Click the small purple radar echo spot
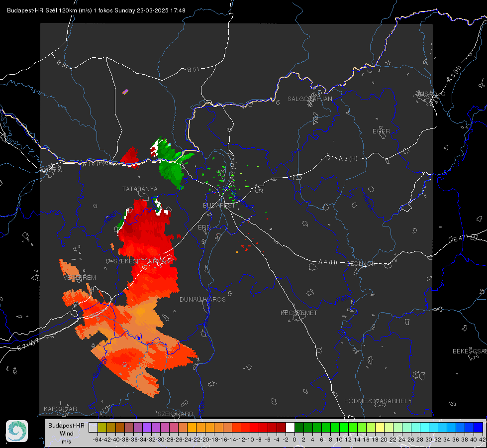 (125, 92)
